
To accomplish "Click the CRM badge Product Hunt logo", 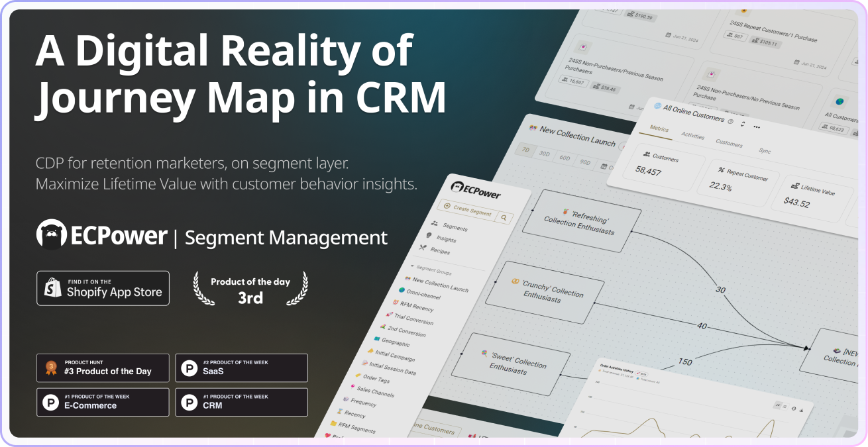I will (190, 402).
